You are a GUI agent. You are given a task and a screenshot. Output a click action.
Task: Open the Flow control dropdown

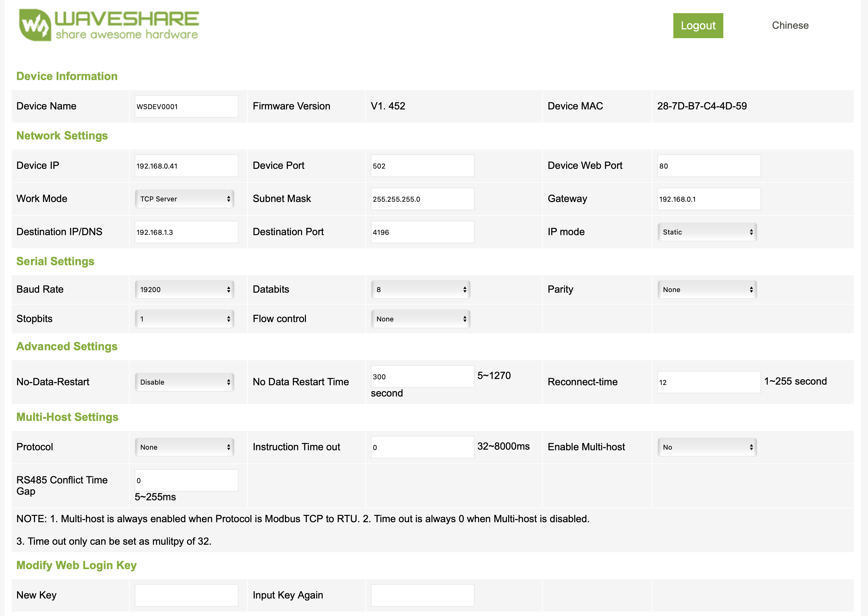pyautogui.click(x=420, y=319)
